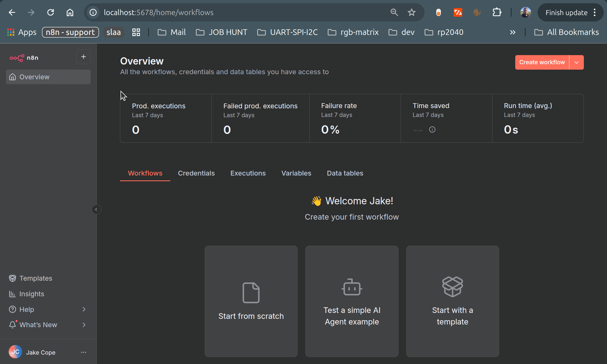This screenshot has width=607, height=364.
Task: Bookmark this page with the star icon
Action: [411, 12]
